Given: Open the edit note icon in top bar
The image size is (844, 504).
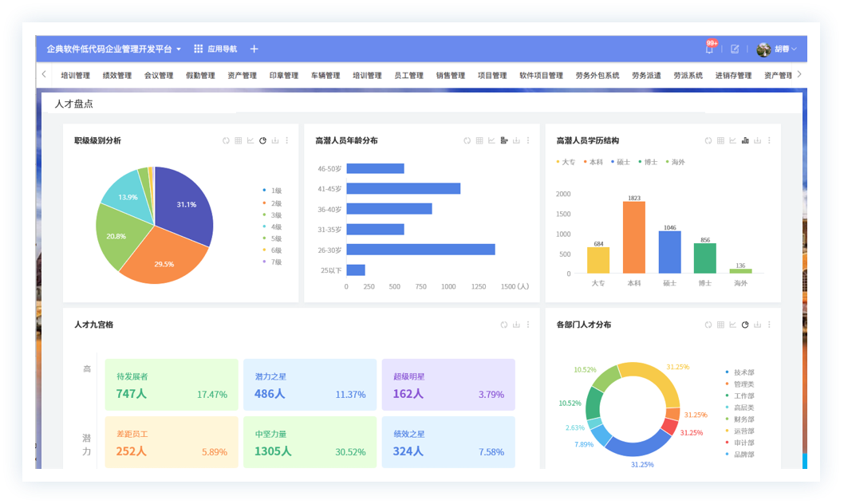Looking at the screenshot, I should [735, 49].
